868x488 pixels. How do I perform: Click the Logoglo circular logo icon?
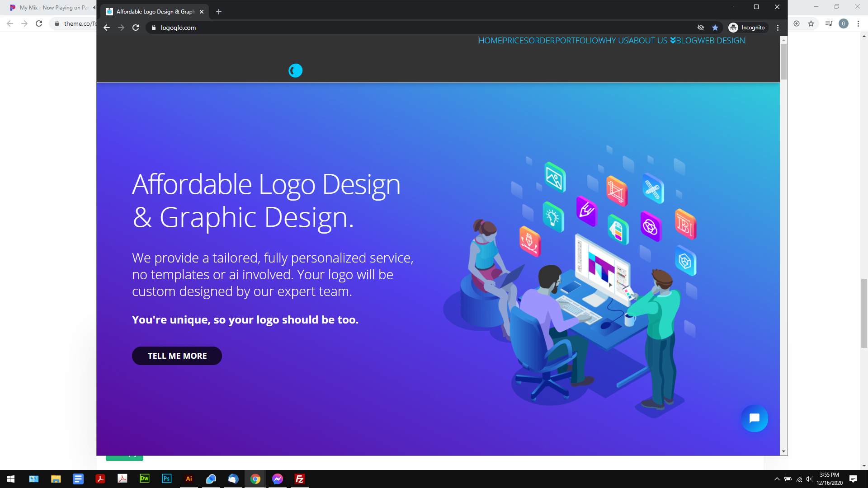295,70
